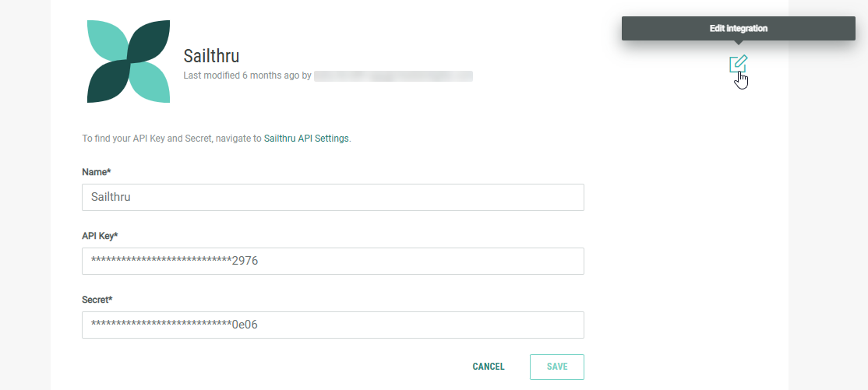Click the 'Name*' field label

coord(97,171)
